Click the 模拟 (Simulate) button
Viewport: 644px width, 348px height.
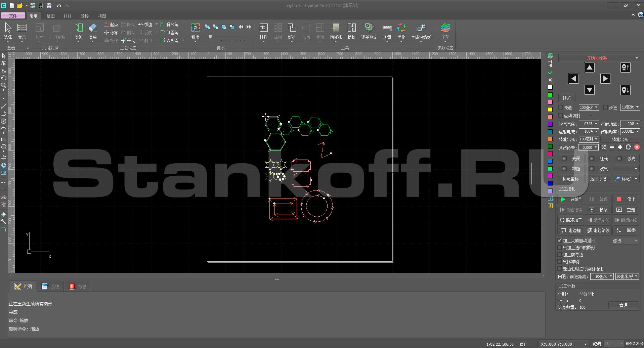(599, 210)
